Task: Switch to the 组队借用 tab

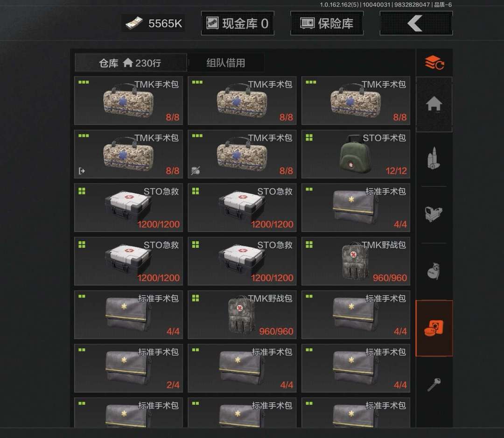Action: coord(226,63)
